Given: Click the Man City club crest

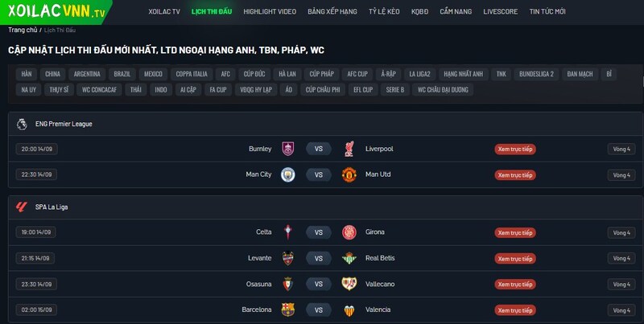Looking at the screenshot, I should click(288, 174).
